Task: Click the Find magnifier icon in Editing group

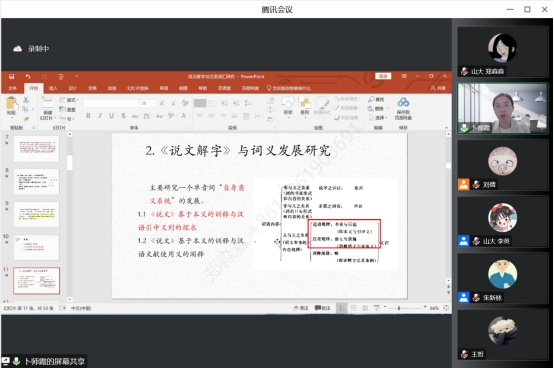Action: coord(371,99)
